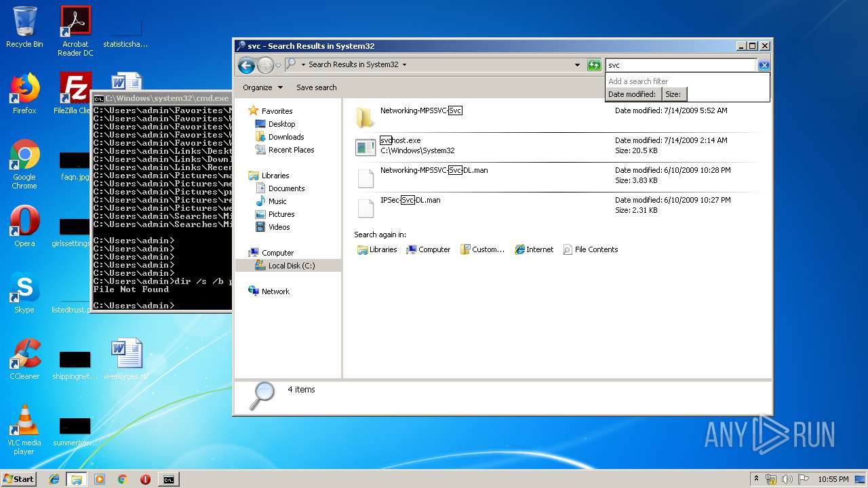Open the Organize menu
This screenshot has height=488, width=868.
click(262, 87)
